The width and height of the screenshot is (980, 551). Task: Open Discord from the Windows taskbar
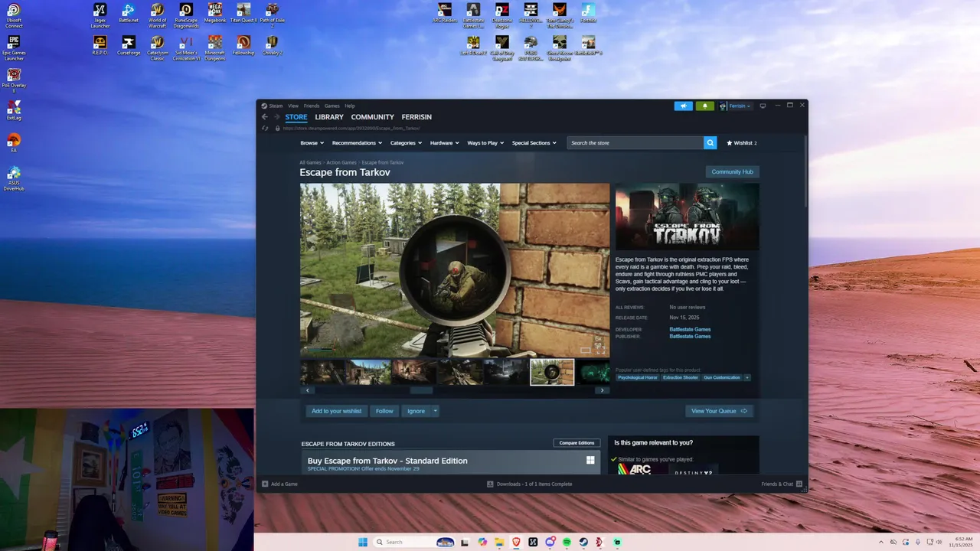[550, 542]
